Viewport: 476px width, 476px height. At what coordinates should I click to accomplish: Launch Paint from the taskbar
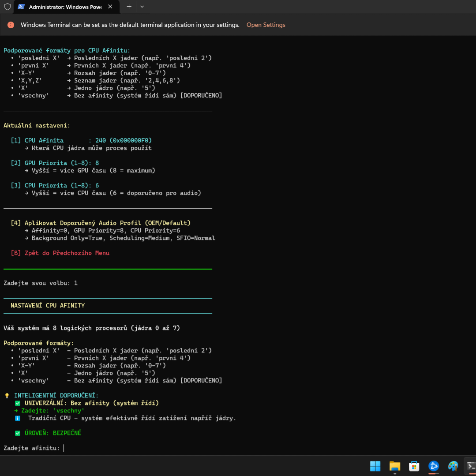click(453, 466)
